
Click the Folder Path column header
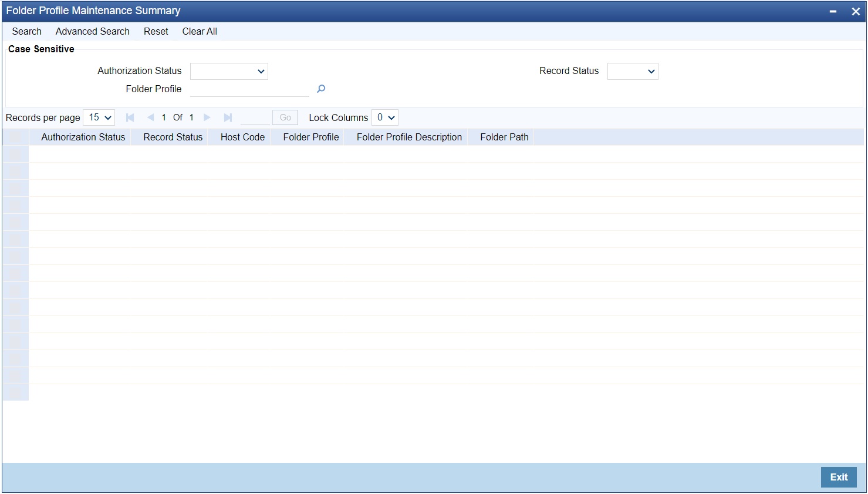(x=505, y=137)
